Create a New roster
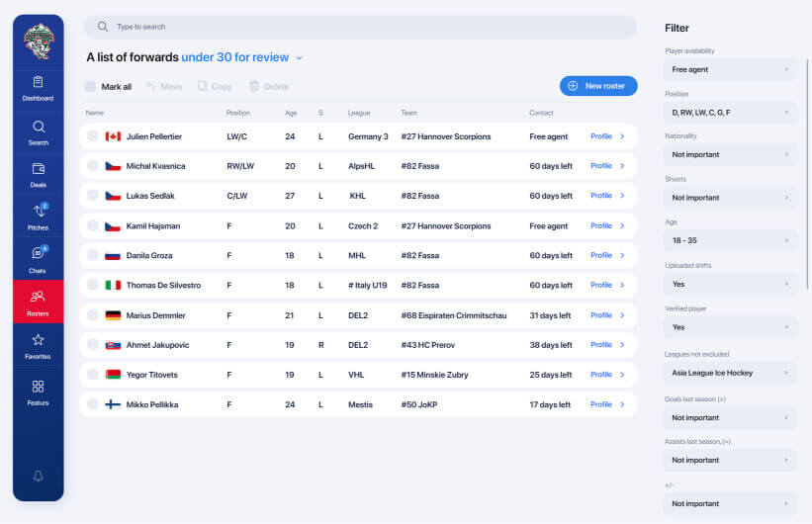Image resolution: width=812 pixels, height=524 pixels. 597,86
